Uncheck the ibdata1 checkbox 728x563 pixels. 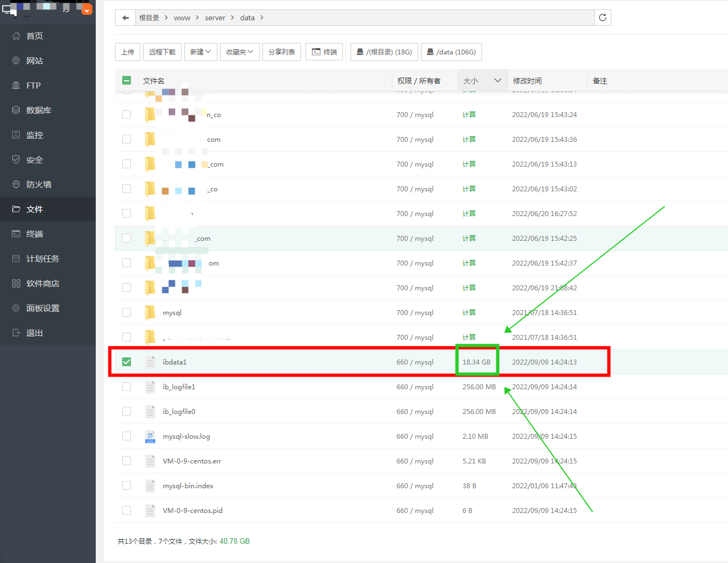[x=127, y=362]
